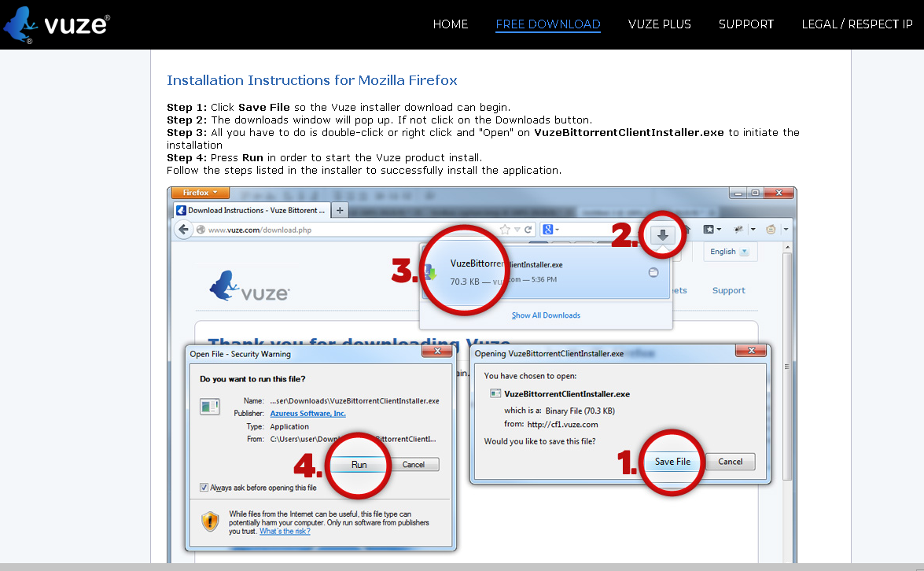Click the Firefox back arrow button
This screenshot has width=924, height=571.
coord(183,229)
